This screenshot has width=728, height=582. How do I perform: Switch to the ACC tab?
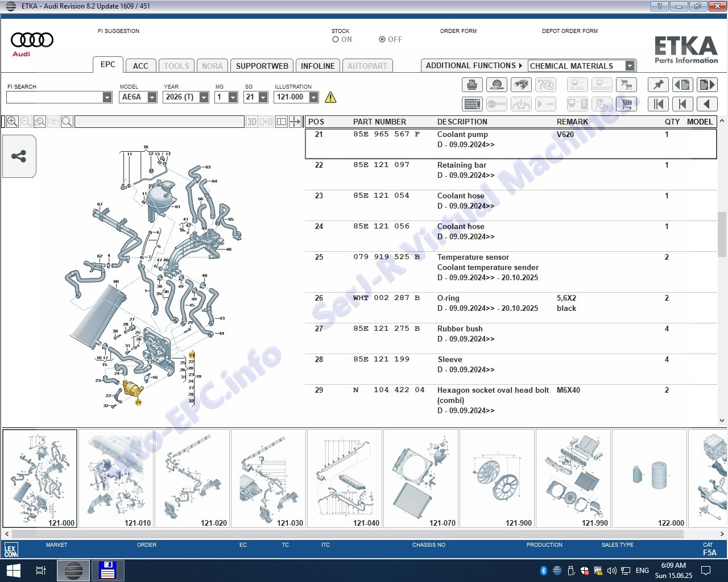click(140, 66)
